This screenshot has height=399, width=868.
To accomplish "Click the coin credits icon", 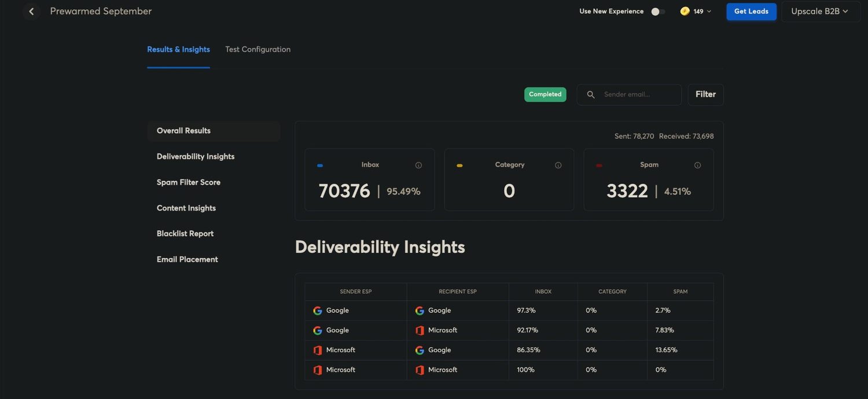I will (x=685, y=11).
